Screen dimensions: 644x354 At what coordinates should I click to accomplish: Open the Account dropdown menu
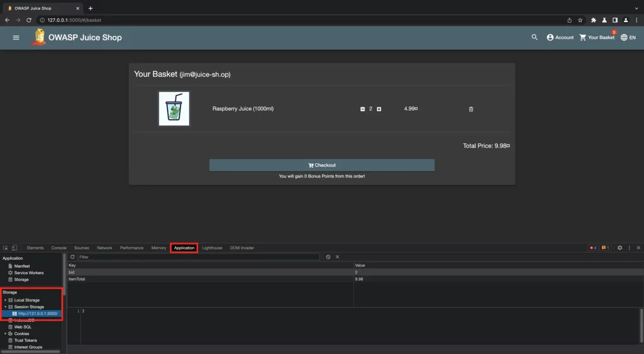(560, 38)
